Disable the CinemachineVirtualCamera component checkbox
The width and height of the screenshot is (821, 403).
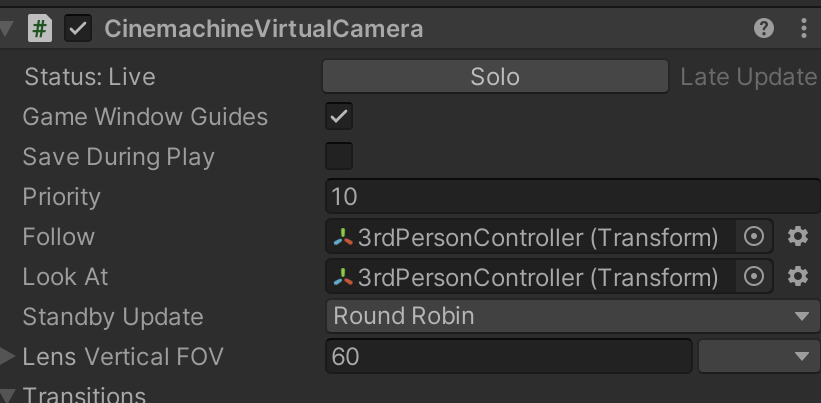point(78,29)
